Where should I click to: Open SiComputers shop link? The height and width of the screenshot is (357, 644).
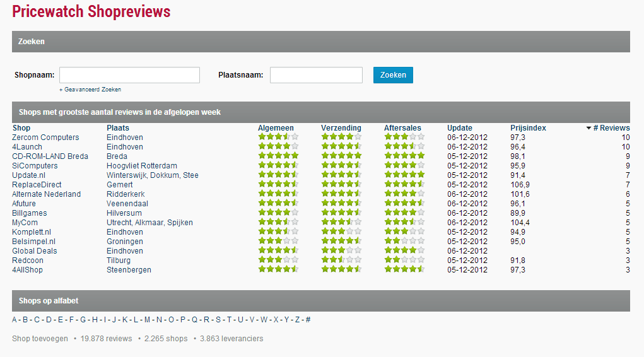tap(35, 165)
